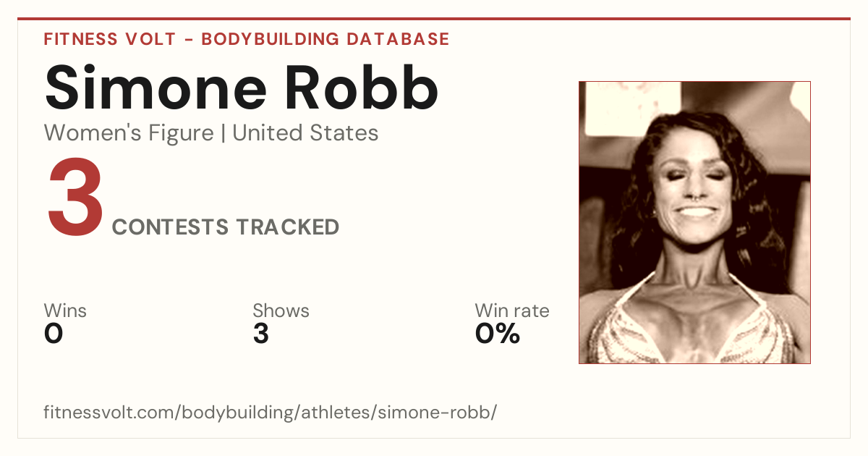Click the dash in the FITNESS VOLT header

[188, 40]
